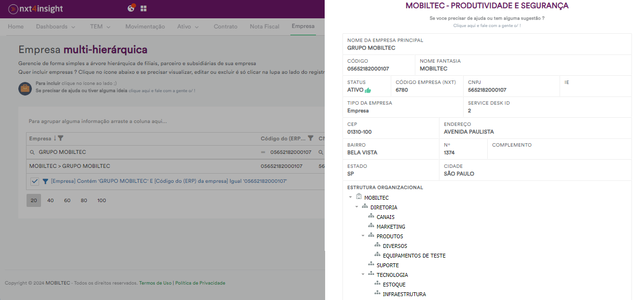Click the org chart icon beside PRODUTOS

pos(371,236)
